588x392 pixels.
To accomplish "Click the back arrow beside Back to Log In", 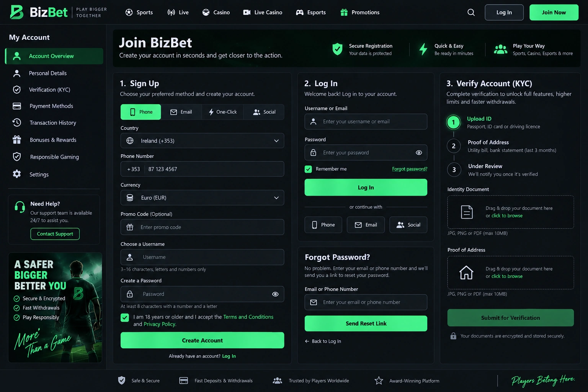I will 307,341.
